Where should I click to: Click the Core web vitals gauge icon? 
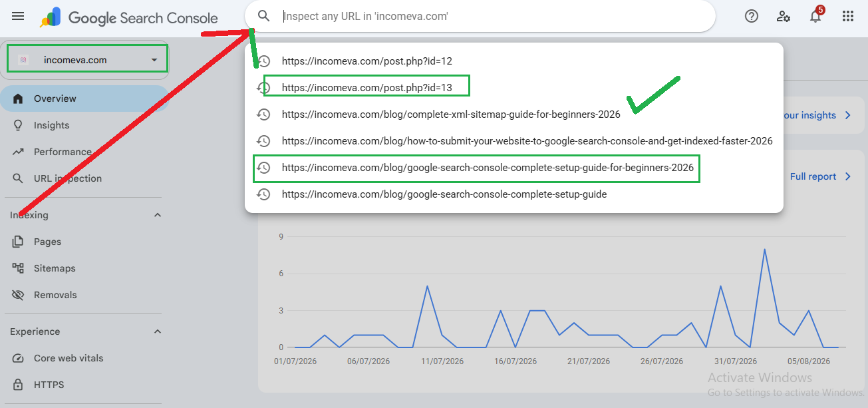[18, 358]
